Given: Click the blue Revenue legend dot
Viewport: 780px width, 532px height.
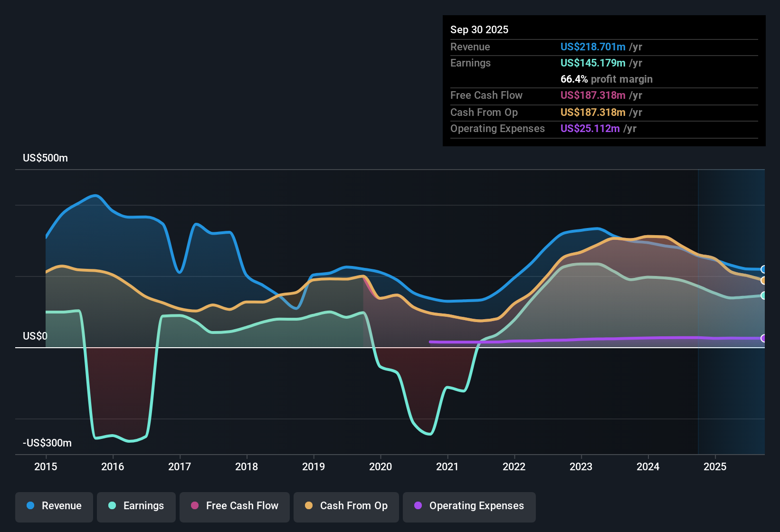Looking at the screenshot, I should click(x=30, y=506).
